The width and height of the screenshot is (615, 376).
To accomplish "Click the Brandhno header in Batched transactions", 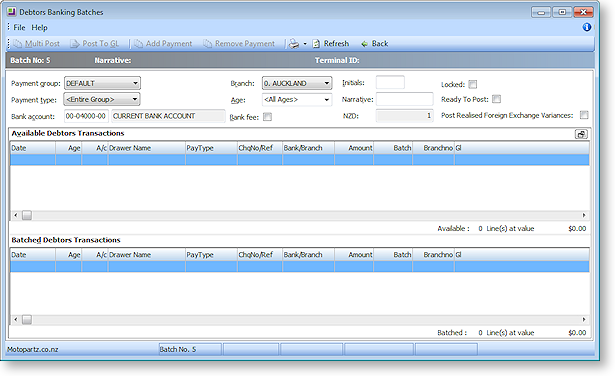I will pos(433,254).
